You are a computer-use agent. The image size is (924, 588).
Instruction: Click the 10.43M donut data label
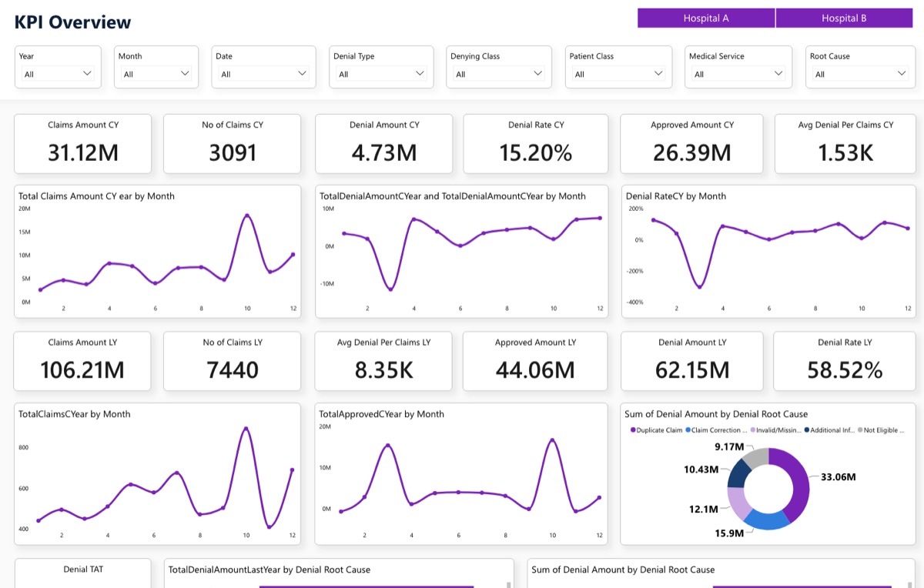point(701,469)
